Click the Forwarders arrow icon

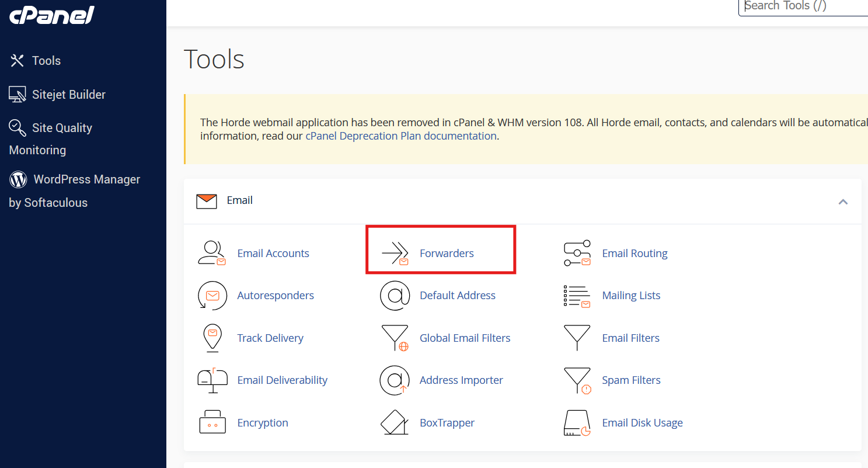click(x=395, y=254)
